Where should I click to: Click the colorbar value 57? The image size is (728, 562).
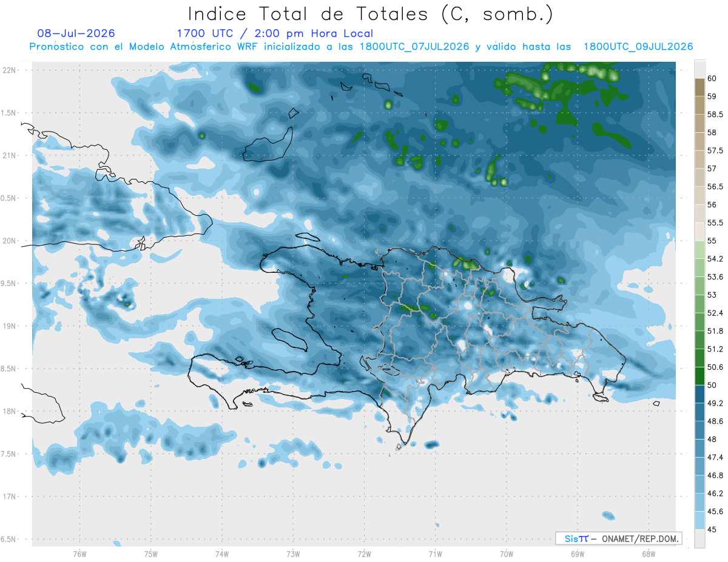[x=713, y=169]
